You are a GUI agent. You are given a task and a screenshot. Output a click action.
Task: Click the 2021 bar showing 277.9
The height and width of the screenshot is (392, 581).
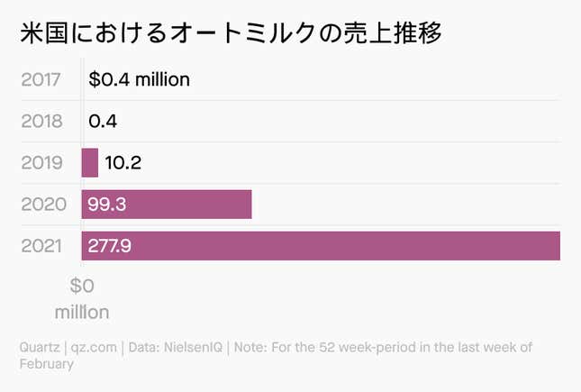click(x=321, y=246)
